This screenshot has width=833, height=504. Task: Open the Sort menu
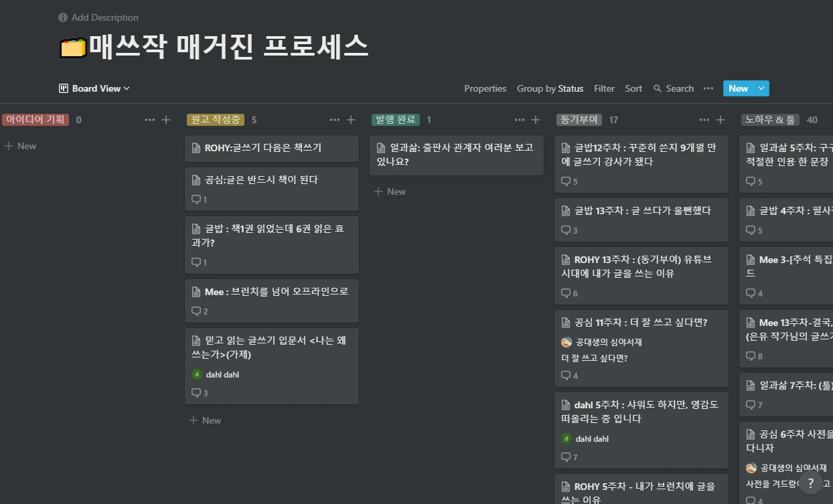point(633,88)
